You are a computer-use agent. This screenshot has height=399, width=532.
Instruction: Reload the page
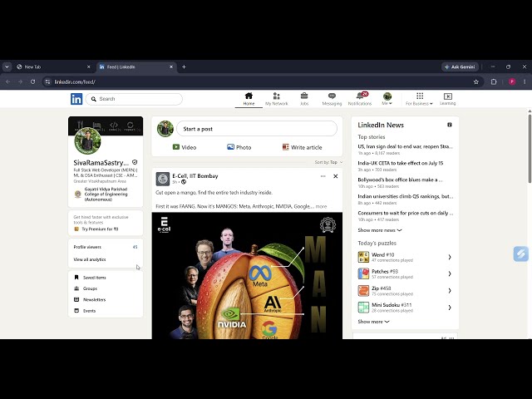point(33,81)
